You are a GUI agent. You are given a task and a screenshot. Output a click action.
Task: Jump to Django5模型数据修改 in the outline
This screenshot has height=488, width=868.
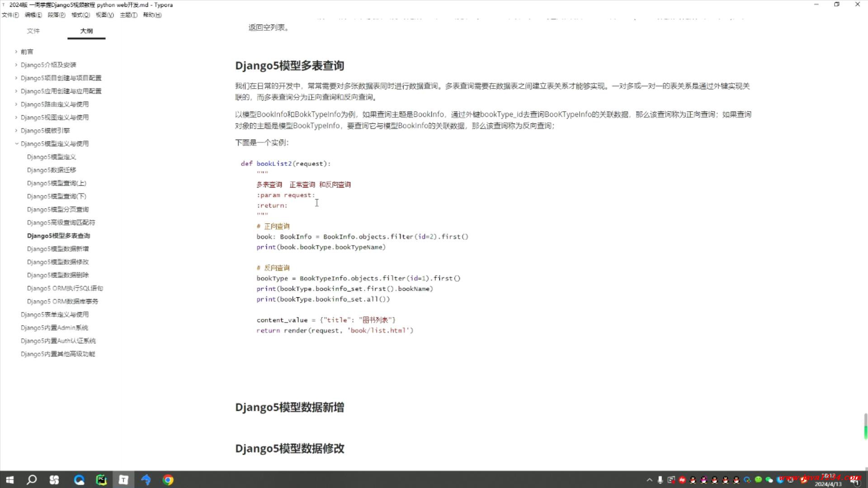58,262
